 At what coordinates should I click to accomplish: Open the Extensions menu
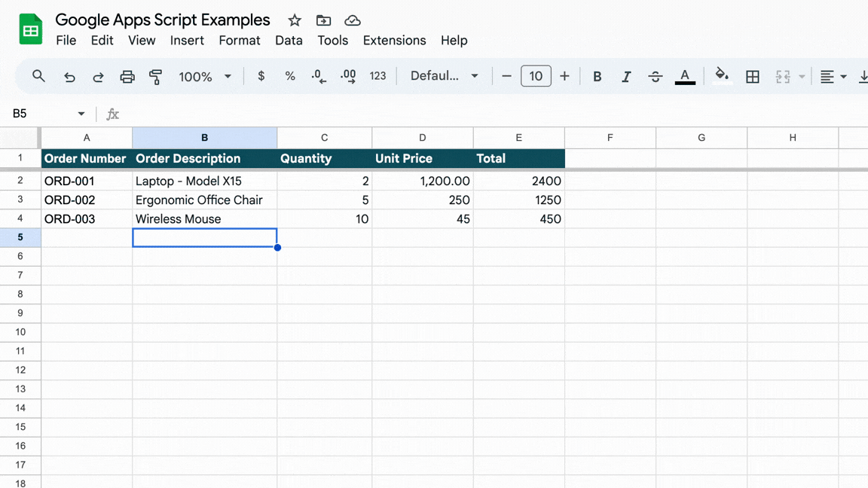click(x=395, y=41)
